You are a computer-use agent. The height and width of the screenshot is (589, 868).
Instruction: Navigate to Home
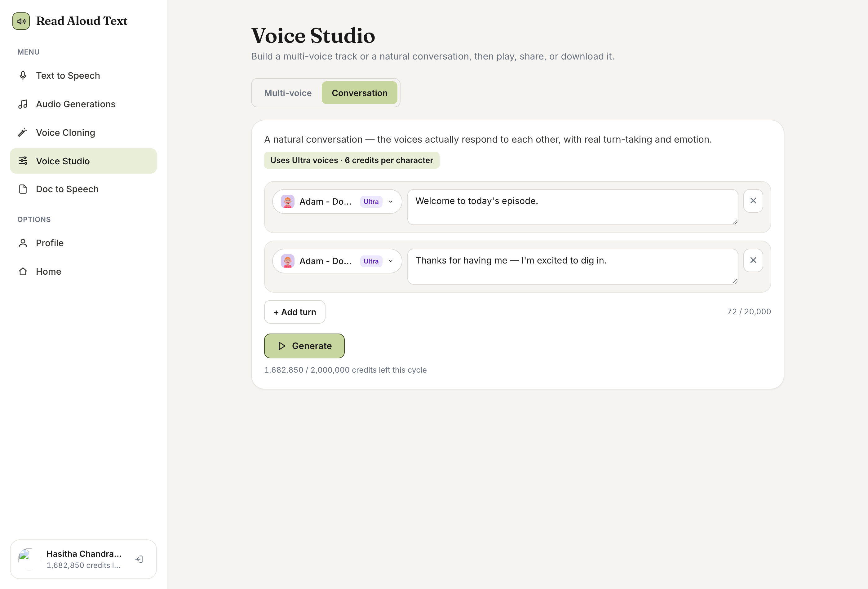pyautogui.click(x=83, y=272)
